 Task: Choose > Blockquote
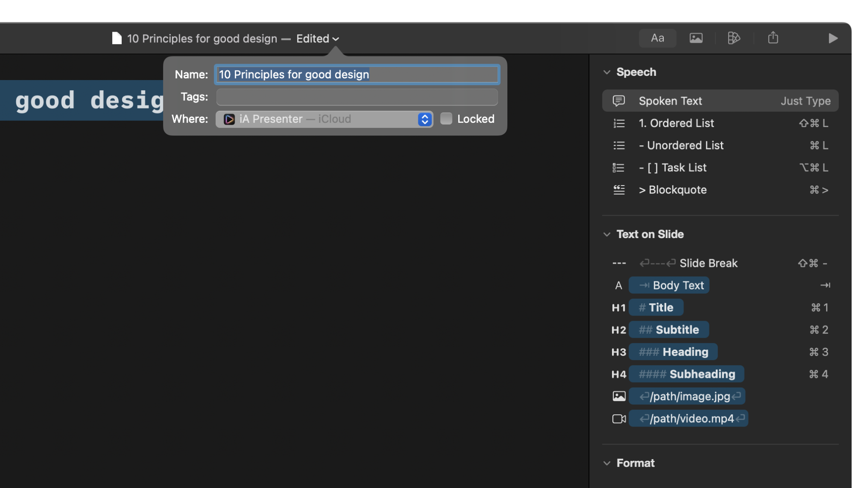click(720, 190)
